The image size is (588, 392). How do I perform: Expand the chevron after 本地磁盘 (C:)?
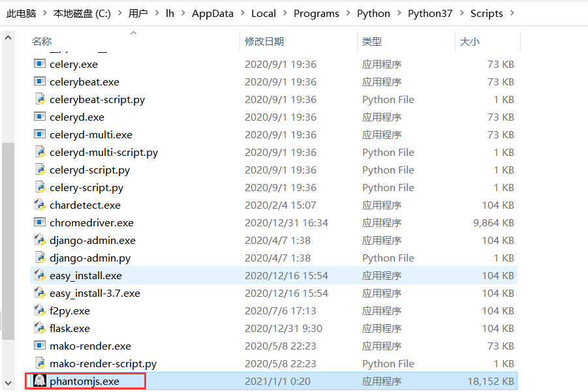point(120,13)
